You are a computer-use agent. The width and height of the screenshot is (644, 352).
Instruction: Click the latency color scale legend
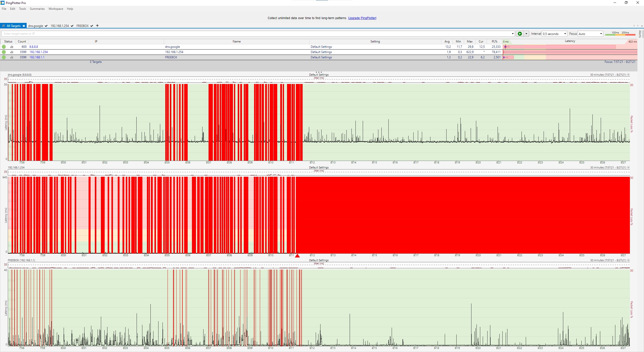point(620,34)
